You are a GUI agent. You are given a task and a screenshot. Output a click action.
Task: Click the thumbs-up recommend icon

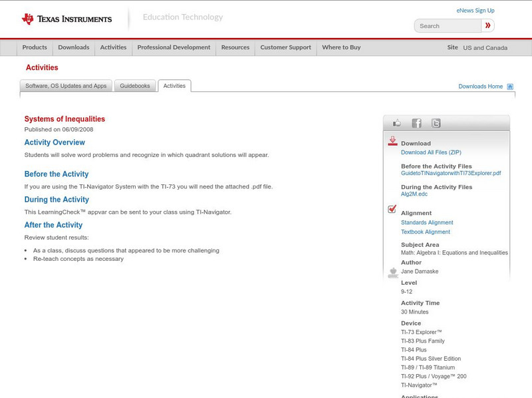click(396, 122)
